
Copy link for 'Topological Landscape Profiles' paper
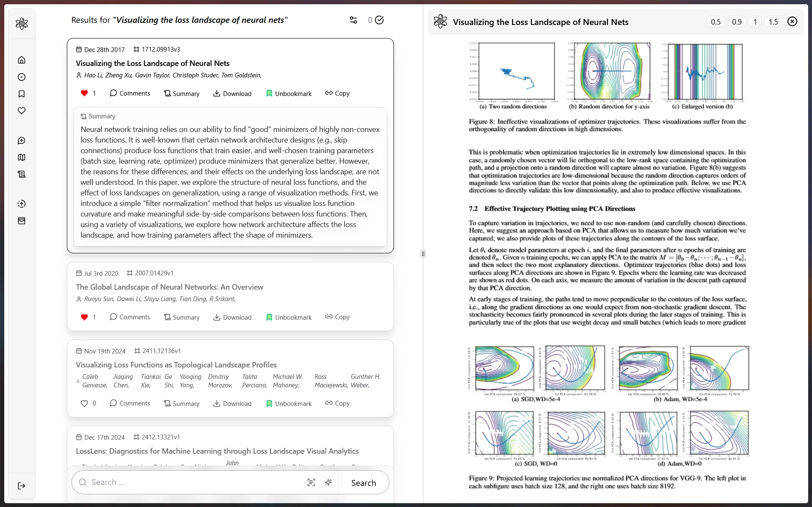pos(337,403)
